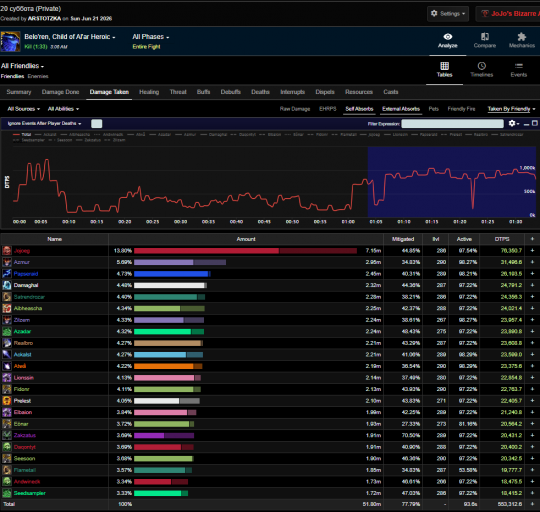Toggle the Friendly Fire option

[x=461, y=109]
